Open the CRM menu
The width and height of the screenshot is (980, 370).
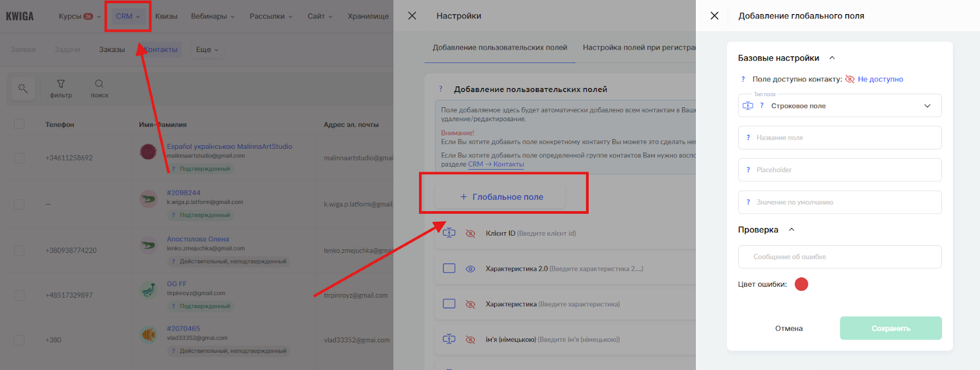pyautogui.click(x=127, y=17)
